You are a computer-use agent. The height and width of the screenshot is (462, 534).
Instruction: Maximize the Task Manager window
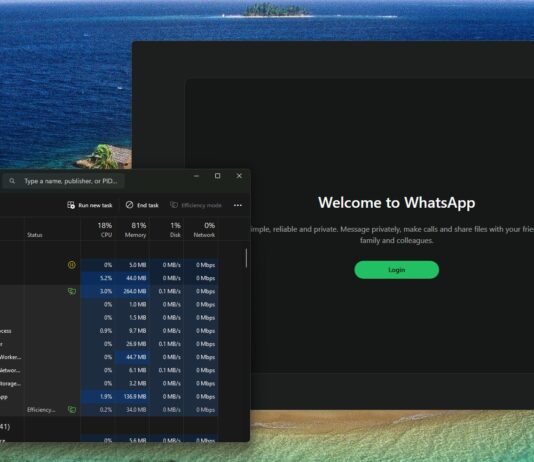coord(217,176)
